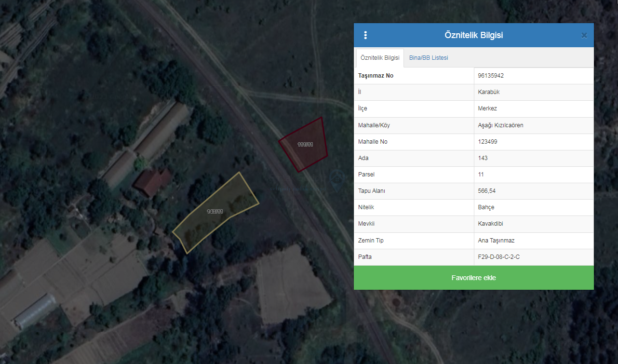
Task: Click the Pafta value F29-D-08-C-2-C
Action: (498, 257)
